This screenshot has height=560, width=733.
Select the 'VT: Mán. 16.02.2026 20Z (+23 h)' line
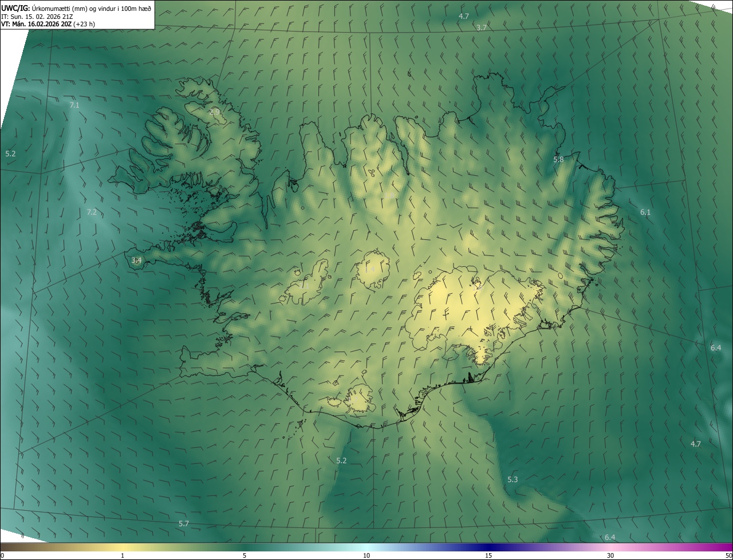pyautogui.click(x=48, y=24)
